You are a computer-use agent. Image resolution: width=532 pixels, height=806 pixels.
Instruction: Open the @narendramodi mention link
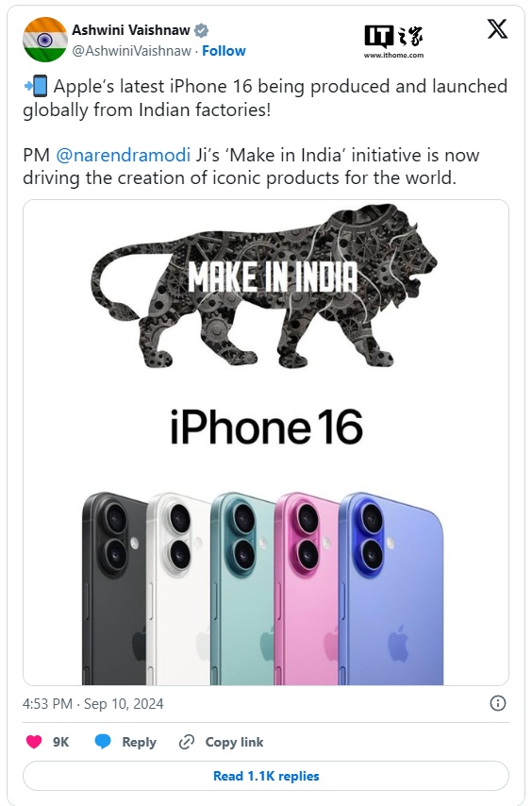tap(123, 155)
